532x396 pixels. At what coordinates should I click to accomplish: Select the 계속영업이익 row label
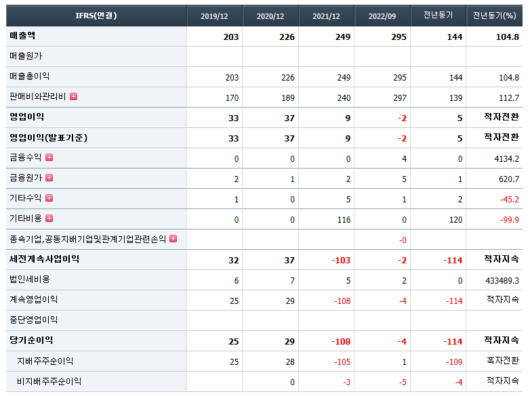tap(34, 300)
